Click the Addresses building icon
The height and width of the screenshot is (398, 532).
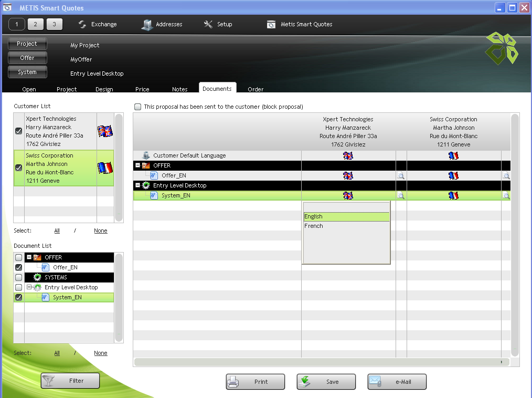[x=147, y=25]
